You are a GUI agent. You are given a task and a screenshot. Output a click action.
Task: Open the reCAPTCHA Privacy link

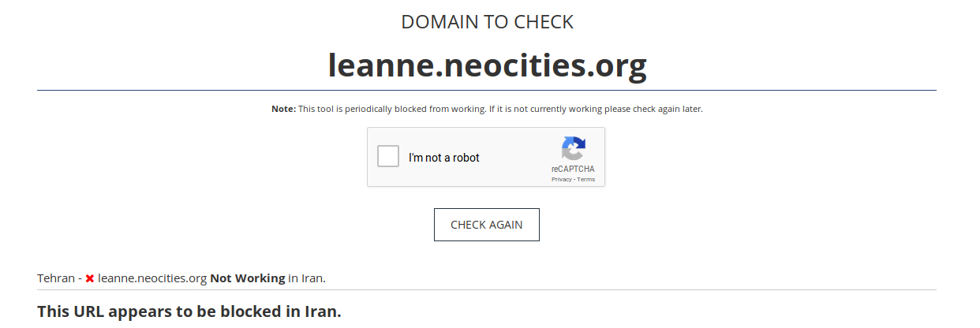click(x=561, y=180)
